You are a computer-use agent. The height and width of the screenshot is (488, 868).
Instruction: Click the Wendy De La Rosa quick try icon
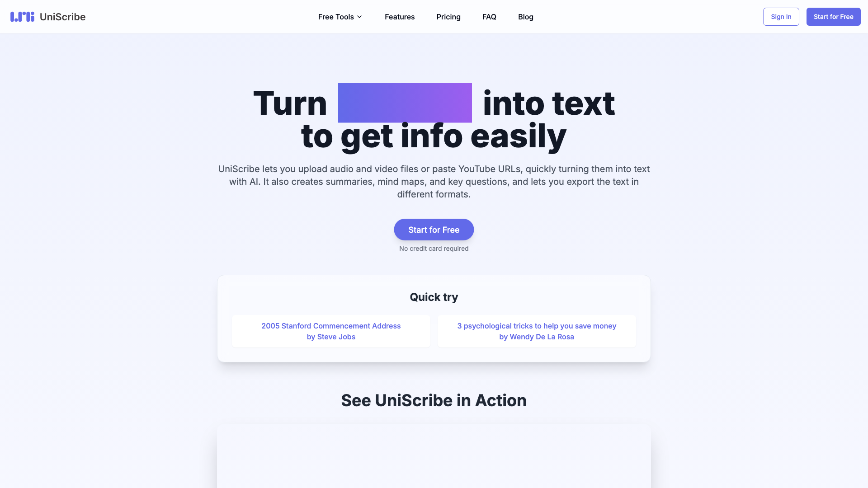(x=537, y=331)
